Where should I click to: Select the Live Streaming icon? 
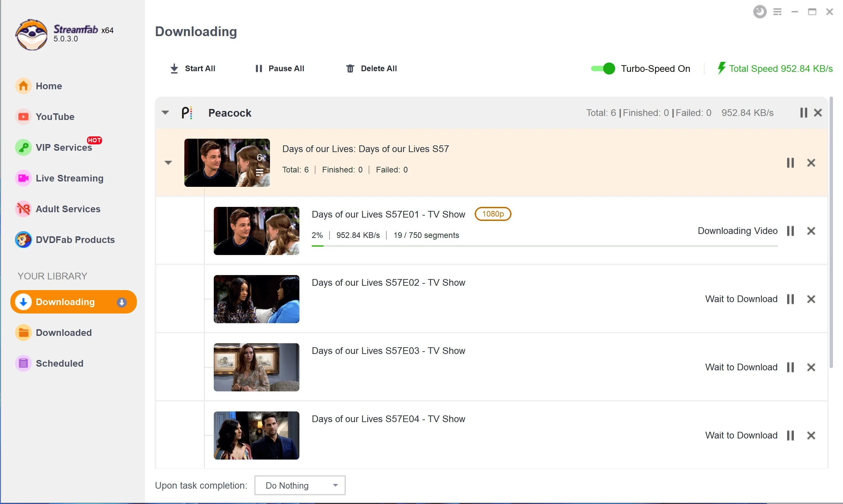[22, 177]
